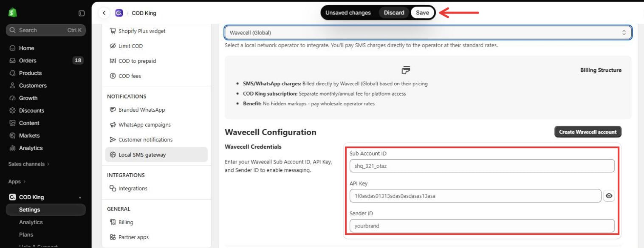This screenshot has width=644, height=248.
Task: Expand the Apps section
Action: pos(17,181)
